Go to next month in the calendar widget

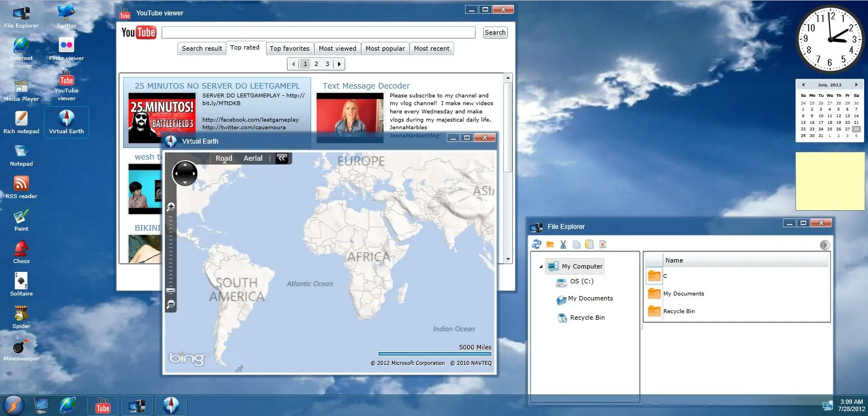856,85
